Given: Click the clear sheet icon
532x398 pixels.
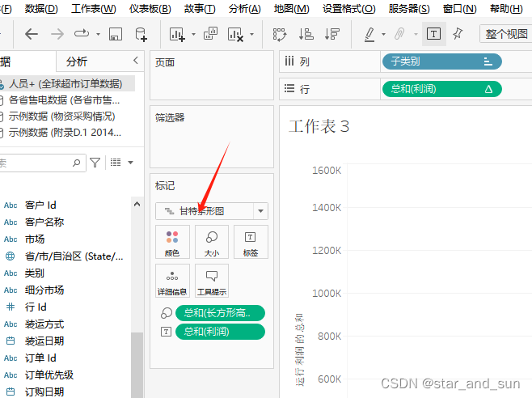Looking at the screenshot, I should pyautogui.click(x=236, y=34).
